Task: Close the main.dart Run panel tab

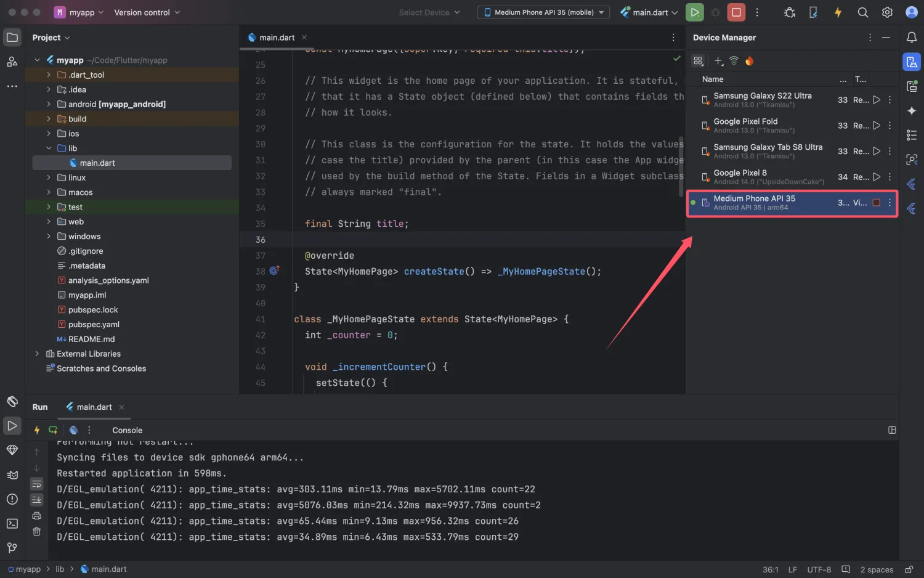Action: (x=121, y=407)
